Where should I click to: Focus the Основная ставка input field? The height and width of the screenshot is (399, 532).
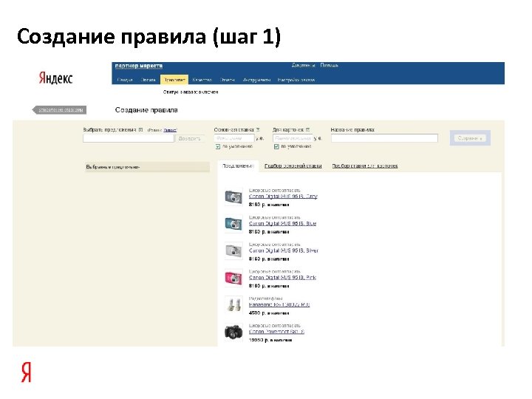coord(234,138)
